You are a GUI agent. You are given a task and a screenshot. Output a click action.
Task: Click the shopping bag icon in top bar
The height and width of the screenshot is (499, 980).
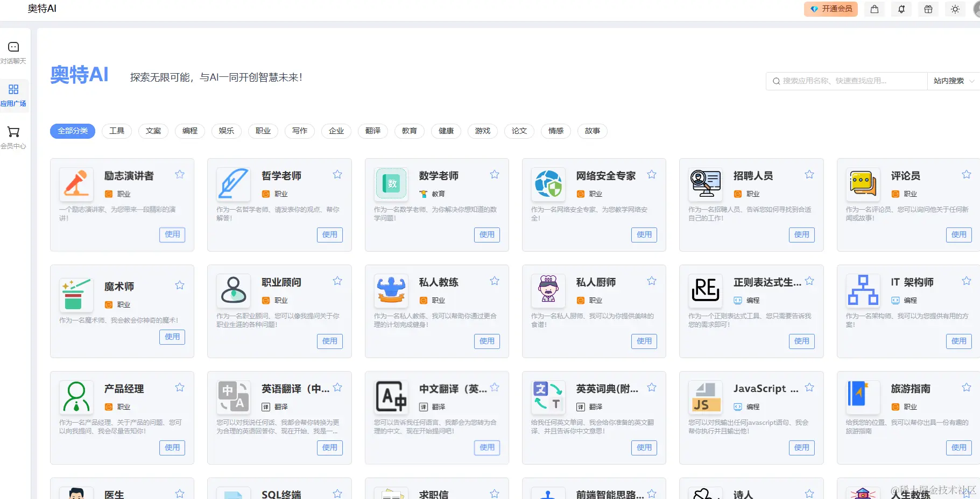pos(875,9)
